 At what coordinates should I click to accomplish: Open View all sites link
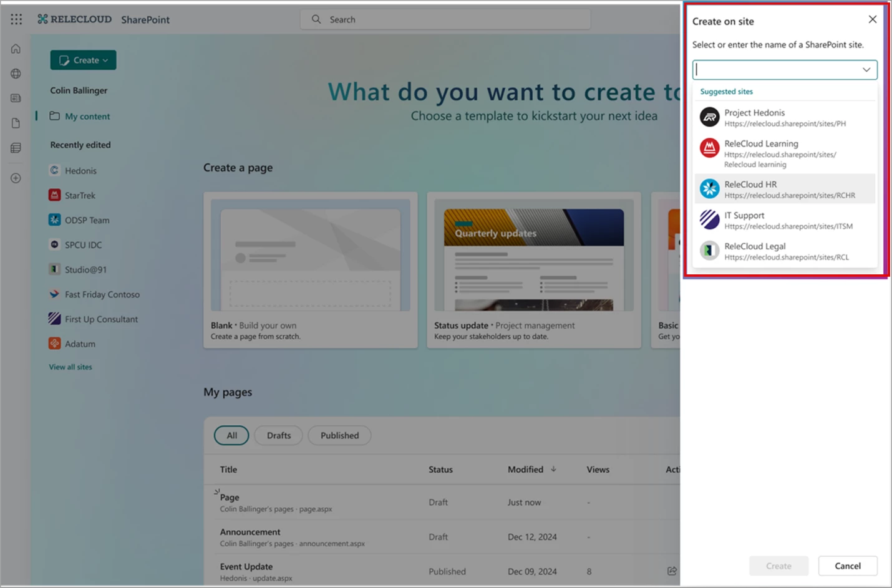[x=70, y=367]
